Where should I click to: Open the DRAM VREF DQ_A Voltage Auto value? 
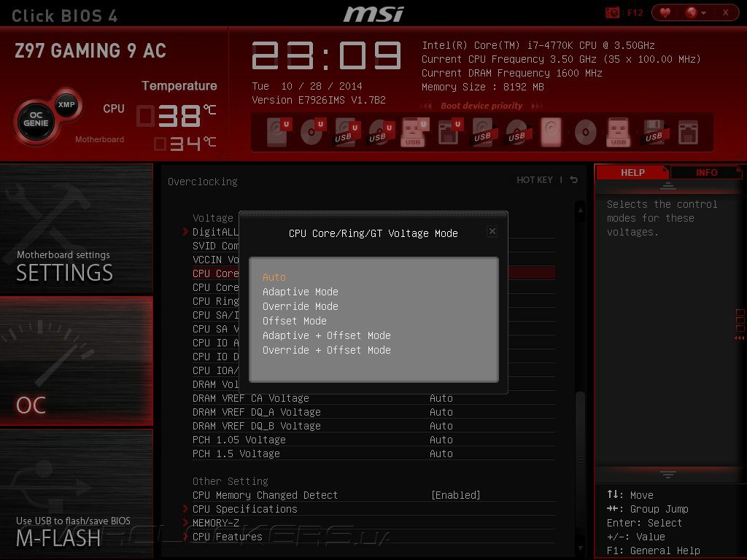tap(441, 412)
